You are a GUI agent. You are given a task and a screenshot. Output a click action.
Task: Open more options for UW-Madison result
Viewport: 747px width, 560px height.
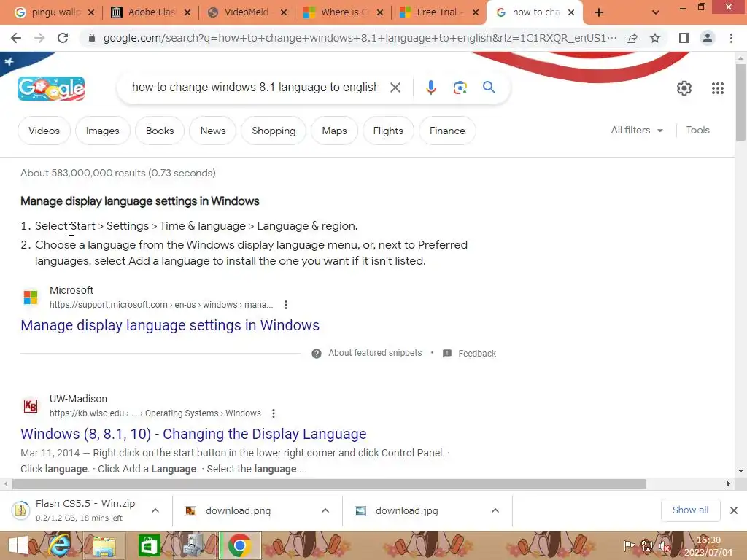pyautogui.click(x=274, y=413)
